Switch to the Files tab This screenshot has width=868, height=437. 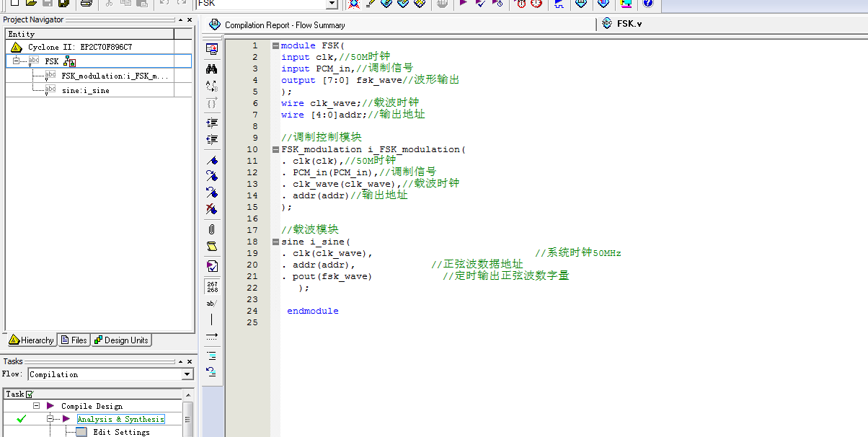[74, 340]
